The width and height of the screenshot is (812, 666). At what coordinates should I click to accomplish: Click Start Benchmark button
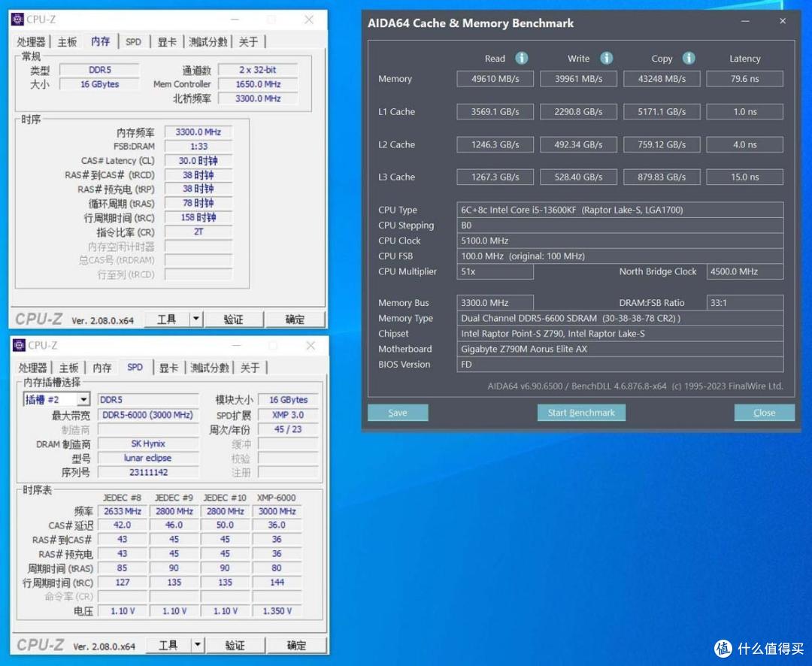(581, 413)
